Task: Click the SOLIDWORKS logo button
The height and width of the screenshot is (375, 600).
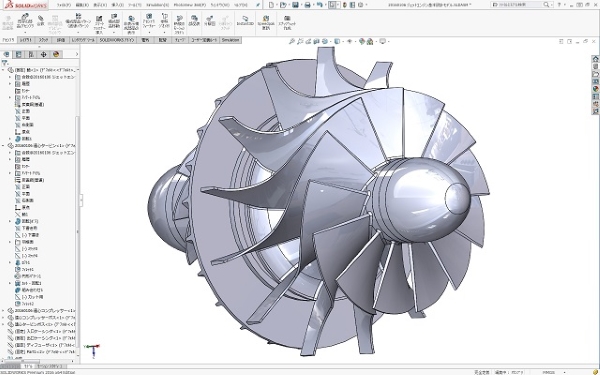Action: point(26,5)
